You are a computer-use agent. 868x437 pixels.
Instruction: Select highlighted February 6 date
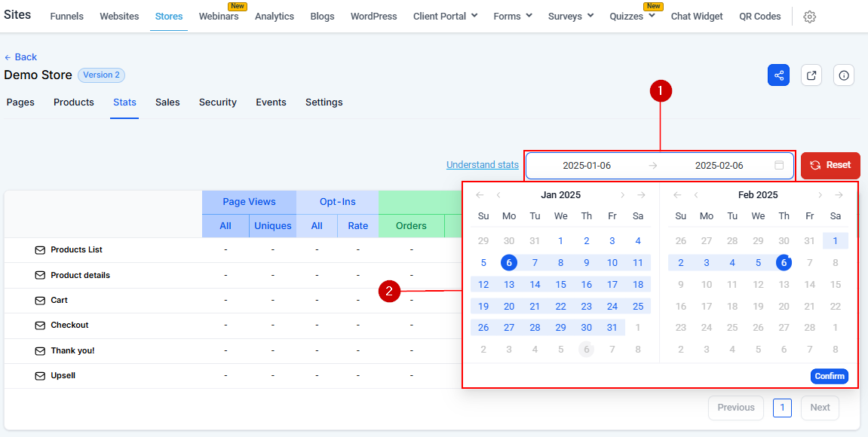tap(784, 263)
